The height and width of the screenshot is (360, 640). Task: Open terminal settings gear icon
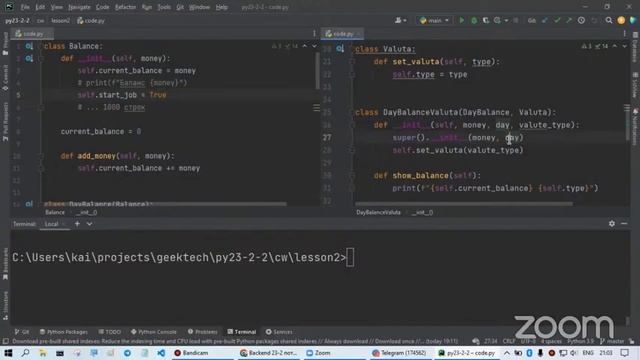611,224
